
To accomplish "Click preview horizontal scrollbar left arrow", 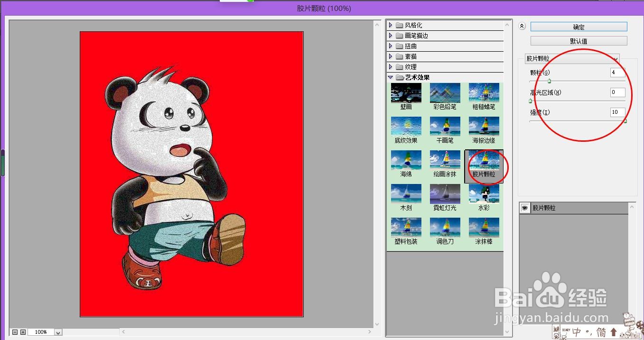I will (124, 332).
